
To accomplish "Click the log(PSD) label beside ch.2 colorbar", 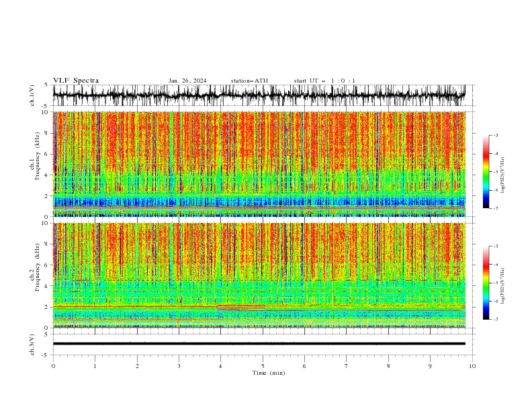I will (x=503, y=286).
